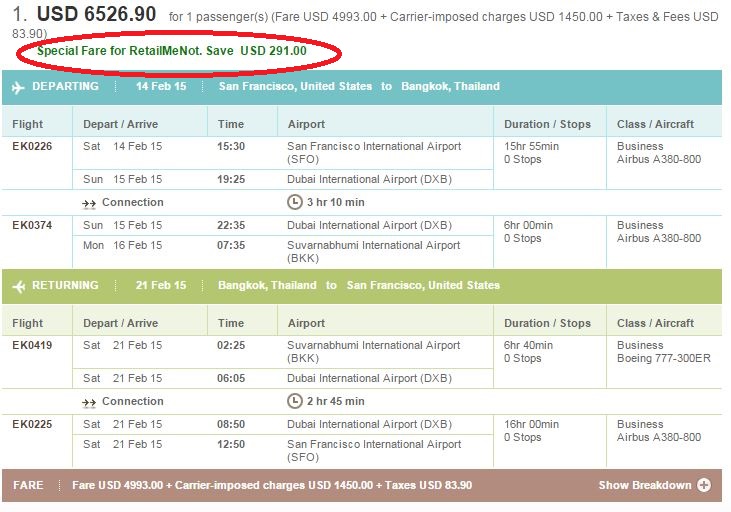
Task: Click the Duration / Stops header in departing table
Action: pyautogui.click(x=547, y=124)
